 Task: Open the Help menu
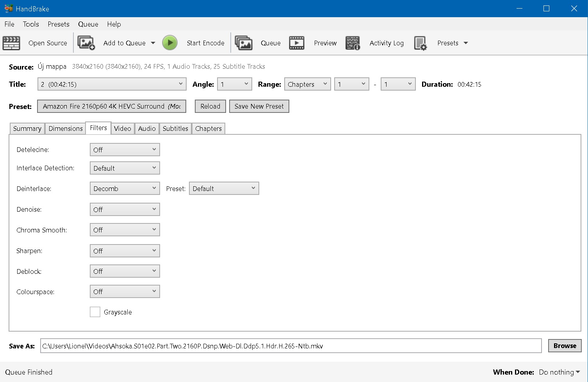[x=114, y=24]
